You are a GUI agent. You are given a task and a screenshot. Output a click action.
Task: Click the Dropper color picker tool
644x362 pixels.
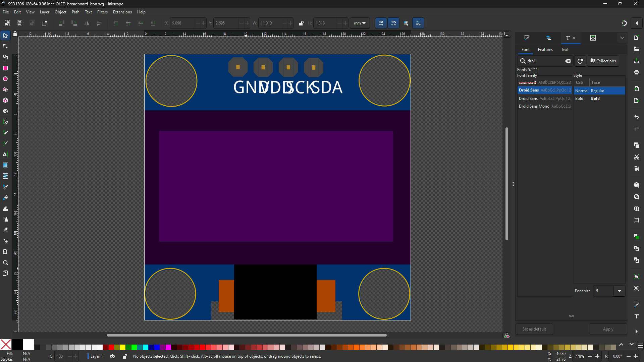pos(6,186)
